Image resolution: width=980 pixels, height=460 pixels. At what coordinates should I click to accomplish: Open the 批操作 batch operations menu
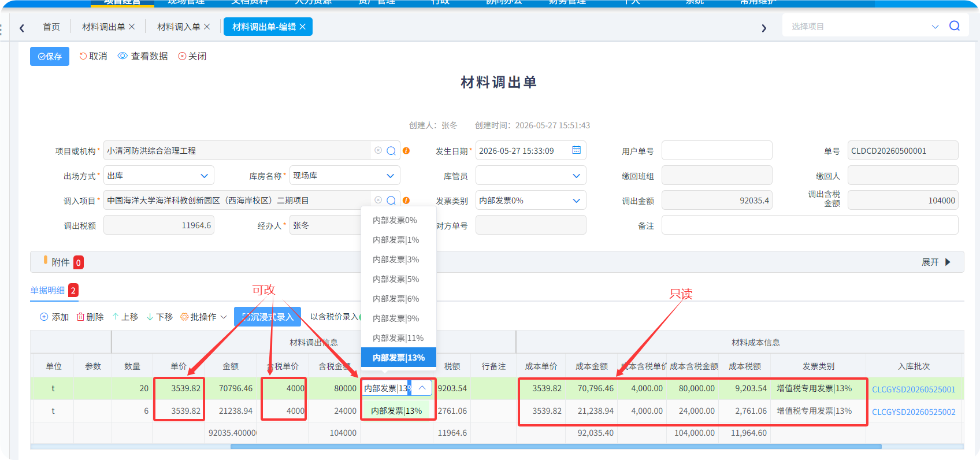[203, 317]
